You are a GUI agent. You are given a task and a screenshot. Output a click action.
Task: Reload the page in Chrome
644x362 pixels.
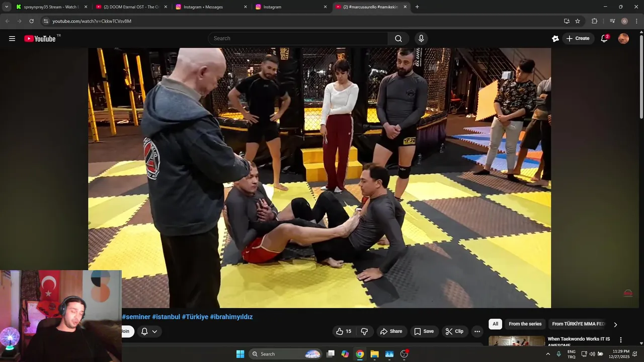[31, 21]
